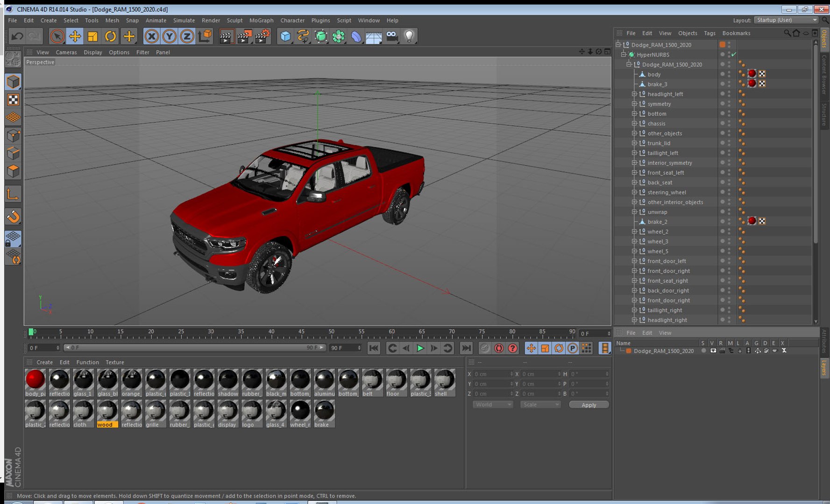This screenshot has width=830, height=504.
Task: Add a light object
Action: (409, 36)
